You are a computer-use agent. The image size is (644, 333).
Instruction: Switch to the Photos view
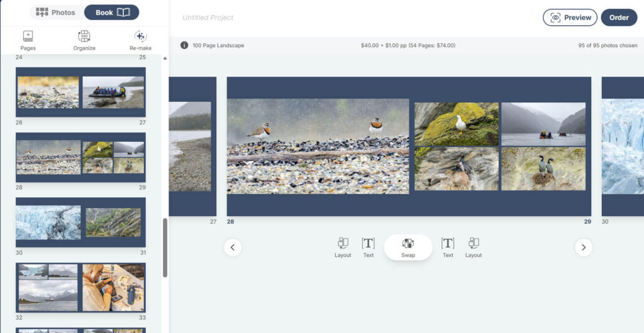tap(55, 13)
